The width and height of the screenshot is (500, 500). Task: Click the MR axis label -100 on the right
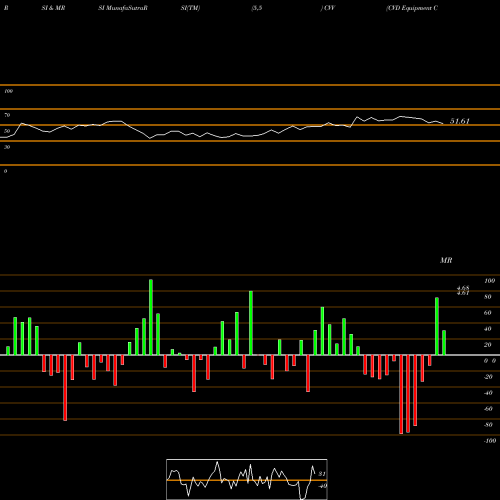[x=490, y=441]
